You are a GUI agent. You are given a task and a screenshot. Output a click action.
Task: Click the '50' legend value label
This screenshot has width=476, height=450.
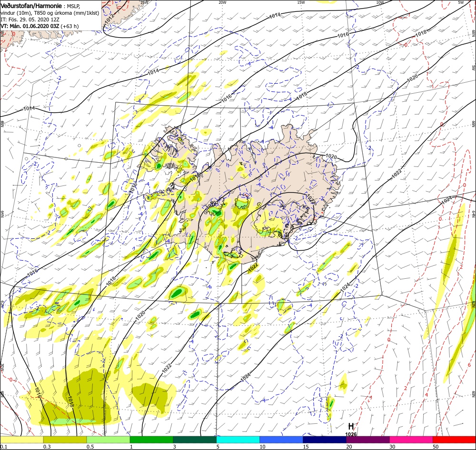[x=436, y=447]
